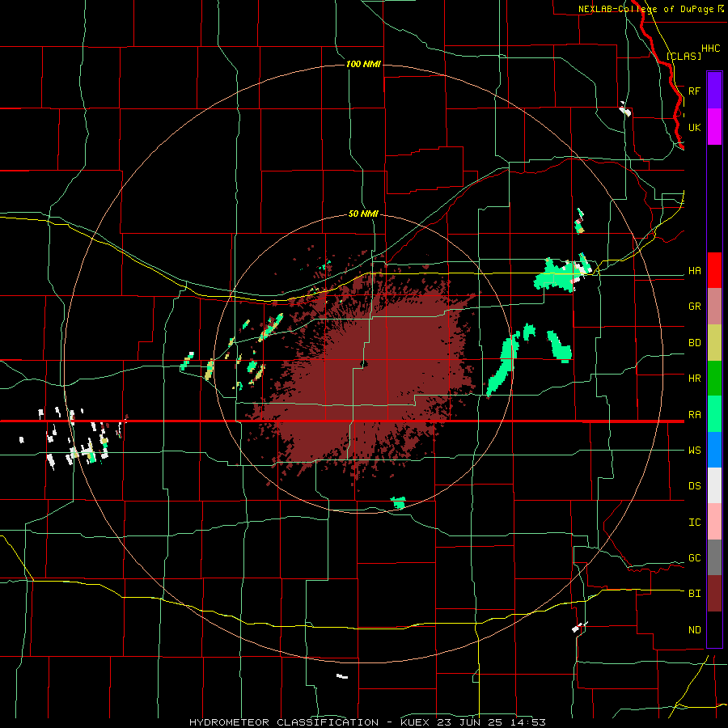
Task: Click the bright green RA swatch
Action: point(714,414)
